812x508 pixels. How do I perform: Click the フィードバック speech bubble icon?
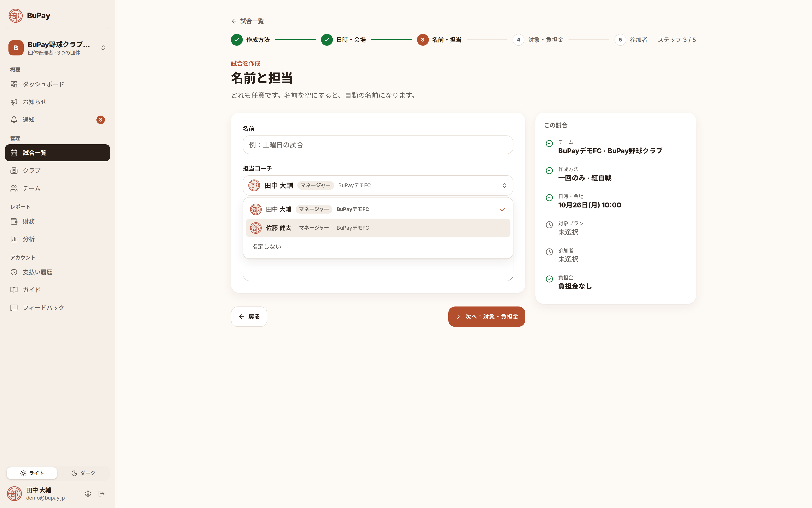14,308
